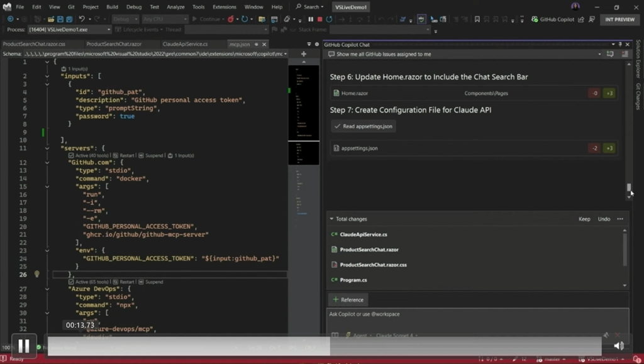Click the Save All toolbar icon
The width and height of the screenshot is (644, 364).
pos(69,19)
